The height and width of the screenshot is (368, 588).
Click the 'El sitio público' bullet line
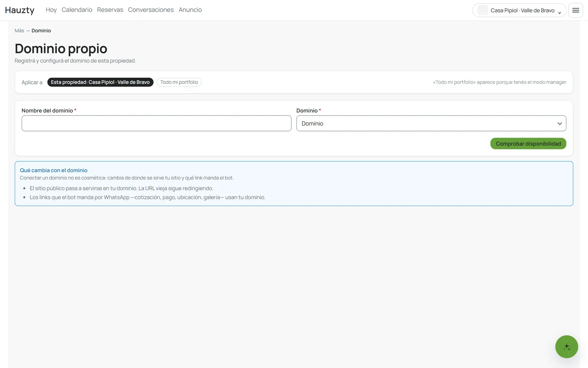pos(121,188)
